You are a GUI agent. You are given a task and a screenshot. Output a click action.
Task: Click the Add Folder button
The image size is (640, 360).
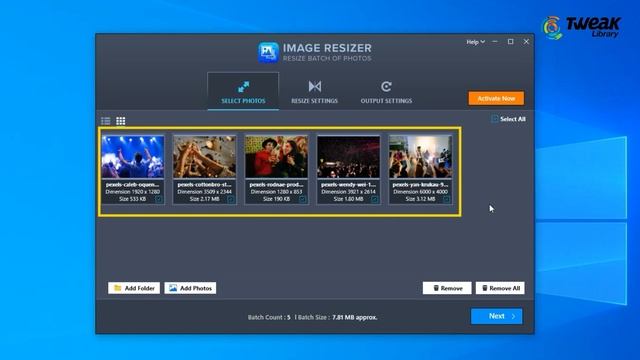pyautogui.click(x=134, y=288)
